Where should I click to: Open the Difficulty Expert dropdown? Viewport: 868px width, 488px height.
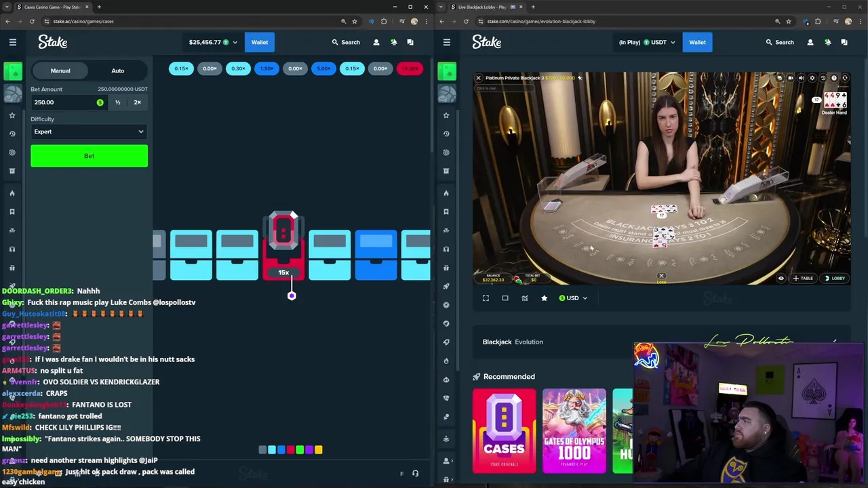click(89, 131)
